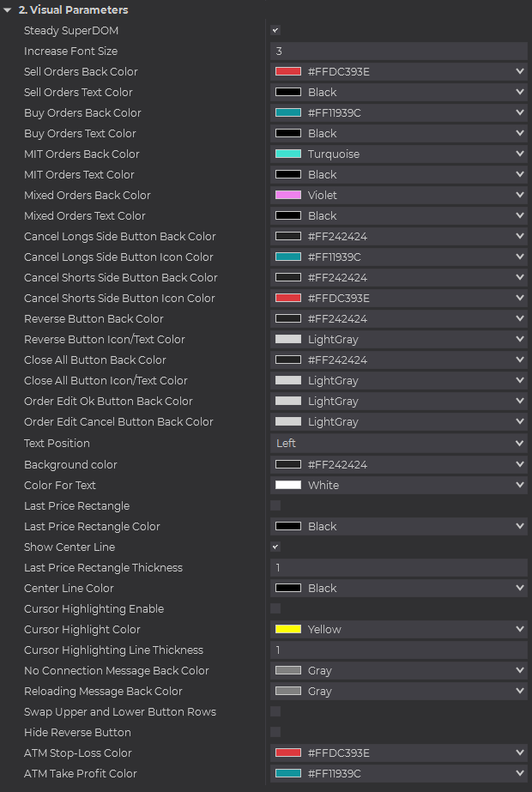The height and width of the screenshot is (792, 532).
Task: Edit the Last Price Rectangle Thickness field
Action: [398, 568]
